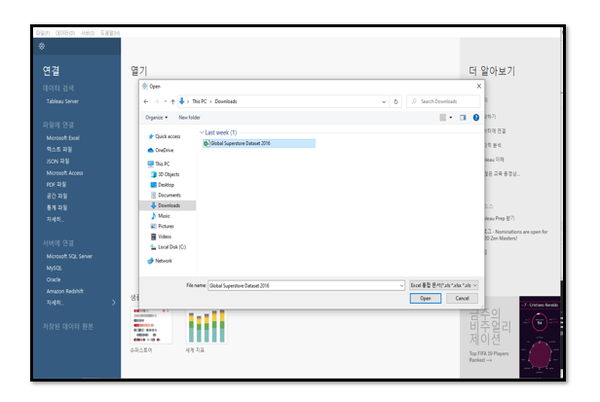The height and width of the screenshot is (402, 600).
Task: Open the view options dropdown arrow
Action: click(451, 117)
